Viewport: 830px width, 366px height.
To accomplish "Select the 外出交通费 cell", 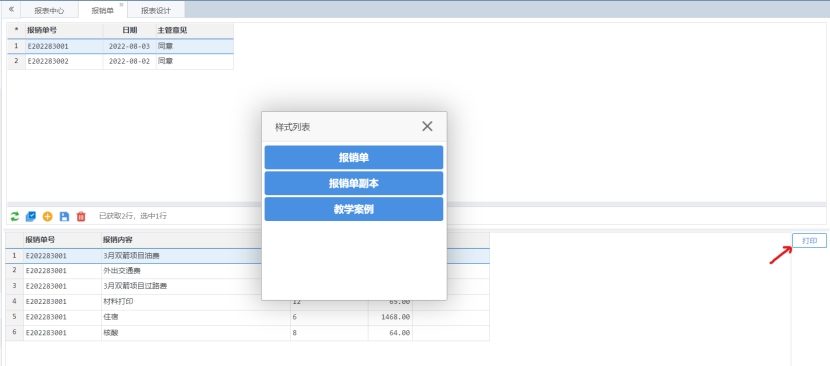I will 182,271.
